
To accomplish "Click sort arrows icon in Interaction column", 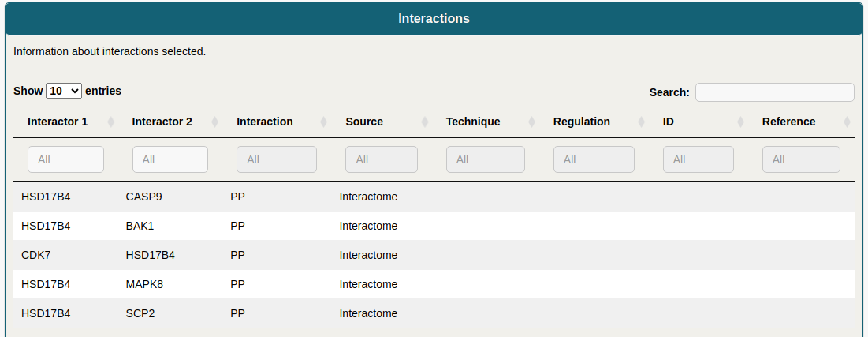I will tap(324, 122).
